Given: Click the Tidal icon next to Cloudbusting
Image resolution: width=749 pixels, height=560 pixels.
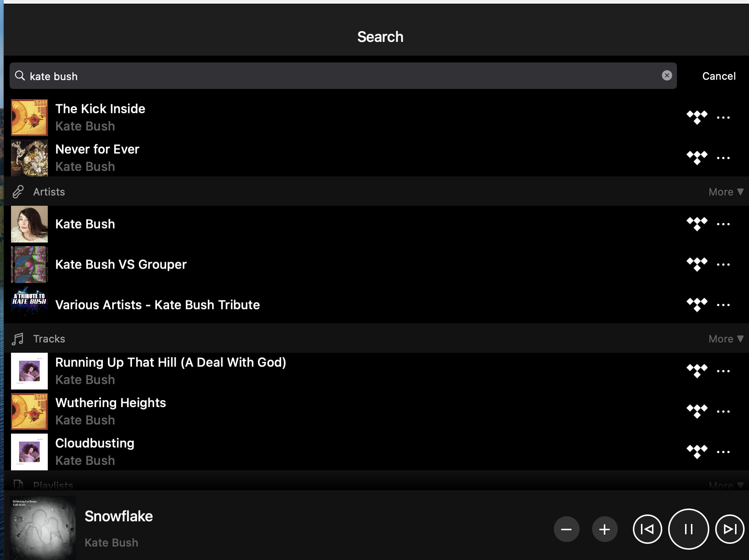Looking at the screenshot, I should point(697,452).
